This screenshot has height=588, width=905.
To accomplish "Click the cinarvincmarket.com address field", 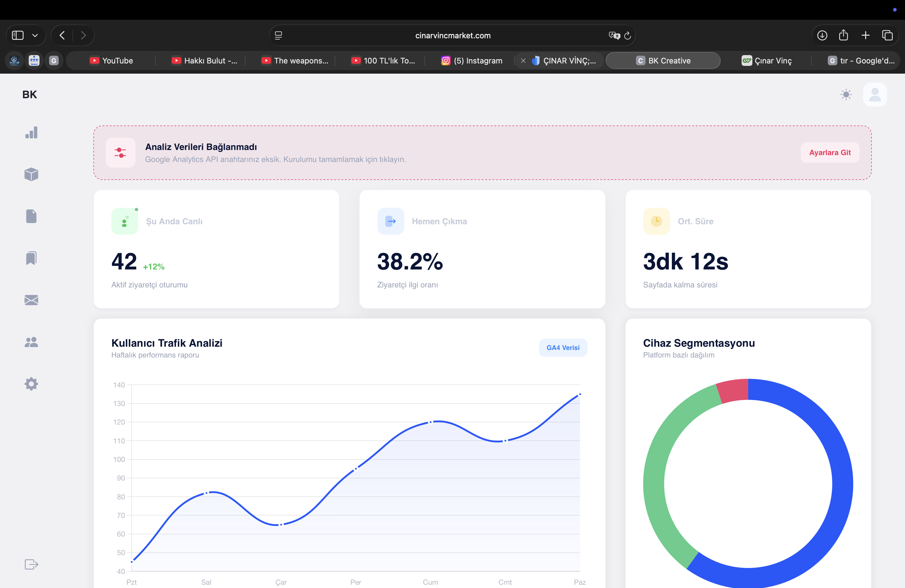I will 452,35.
